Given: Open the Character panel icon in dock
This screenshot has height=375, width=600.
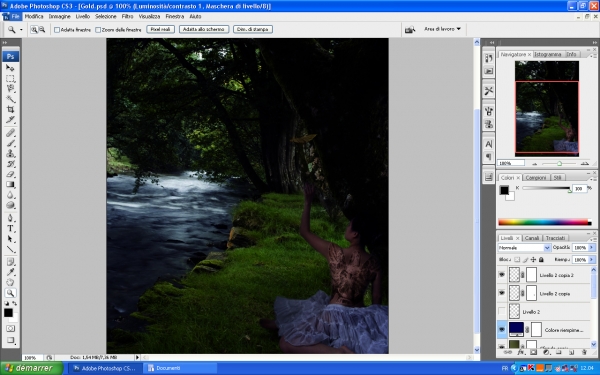Looking at the screenshot, I should coord(489,144).
